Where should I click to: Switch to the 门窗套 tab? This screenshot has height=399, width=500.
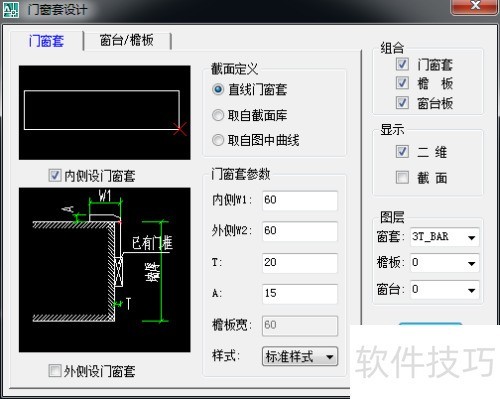46,41
